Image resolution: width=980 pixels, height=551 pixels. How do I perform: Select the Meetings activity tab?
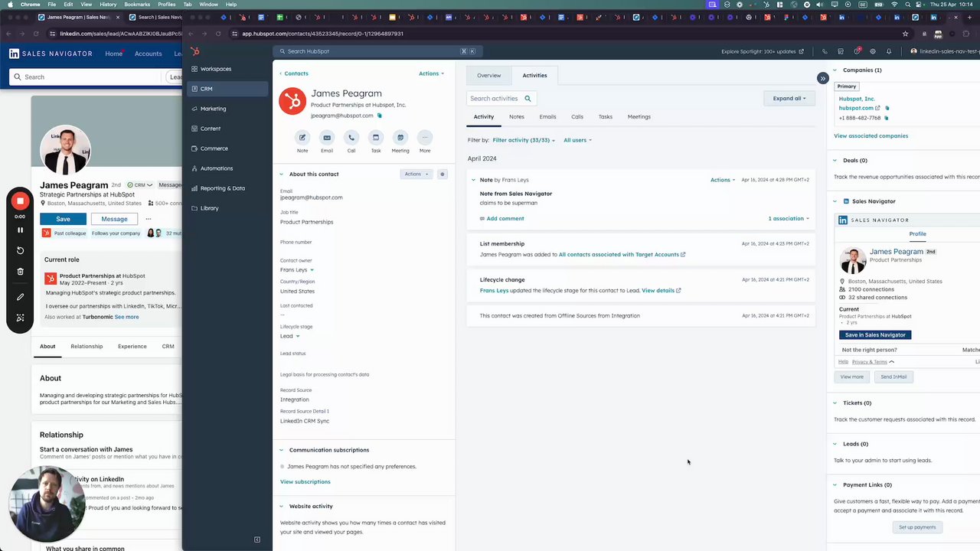click(639, 117)
